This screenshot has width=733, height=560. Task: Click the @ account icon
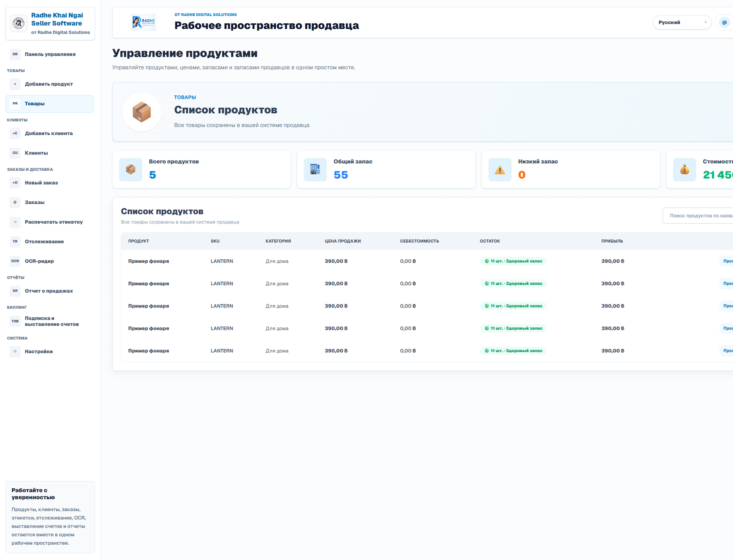click(724, 23)
